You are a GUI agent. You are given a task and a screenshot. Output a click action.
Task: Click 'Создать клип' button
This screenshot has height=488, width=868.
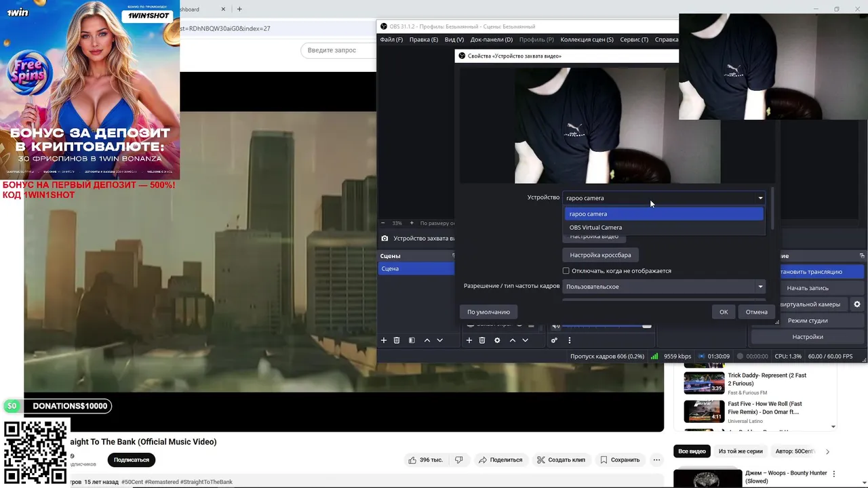tap(561, 460)
